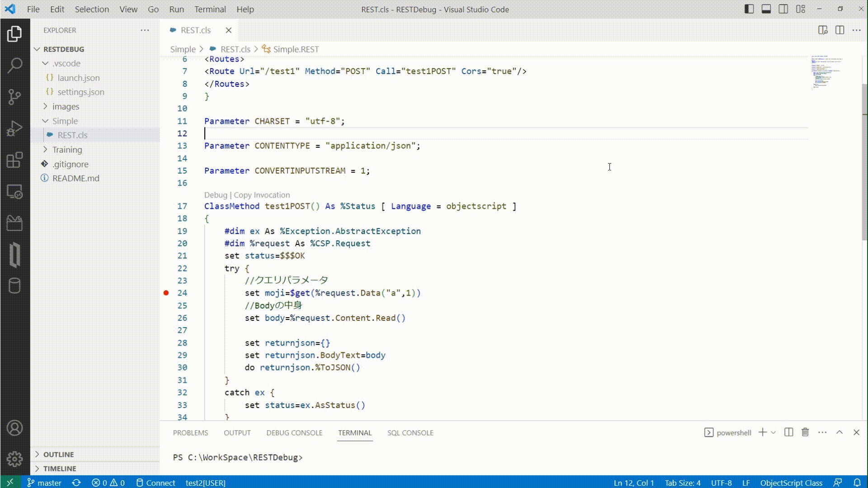Expand the OUTLINE section
Viewport: 868px width, 488px height.
58,454
